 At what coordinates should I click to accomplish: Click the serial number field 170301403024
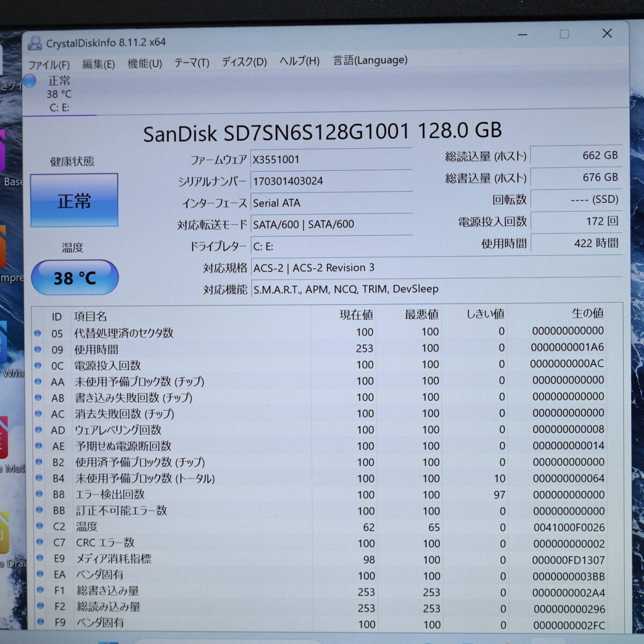point(331,181)
